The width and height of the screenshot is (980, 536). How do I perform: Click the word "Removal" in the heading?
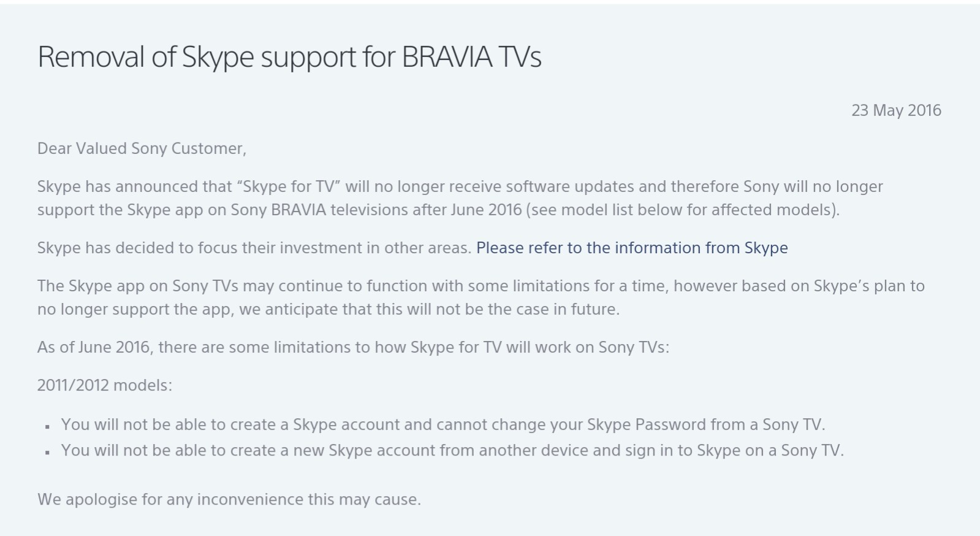pyautogui.click(x=91, y=57)
